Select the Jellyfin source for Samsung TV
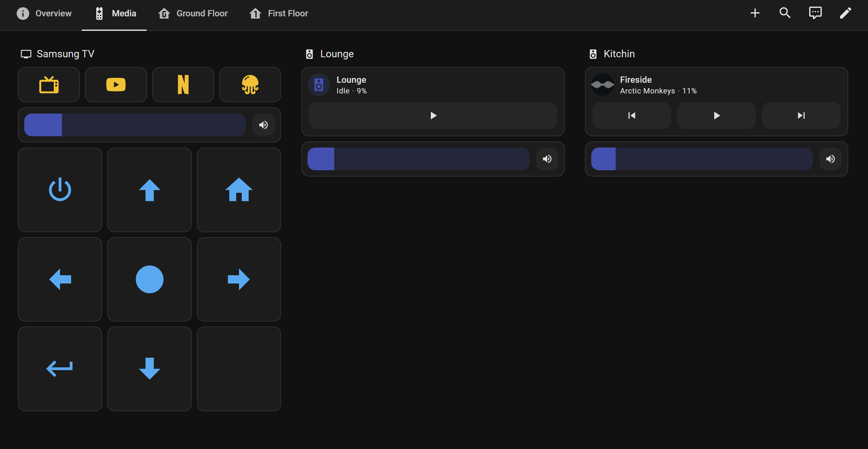Screen dimensions: 868x449 click(250, 85)
